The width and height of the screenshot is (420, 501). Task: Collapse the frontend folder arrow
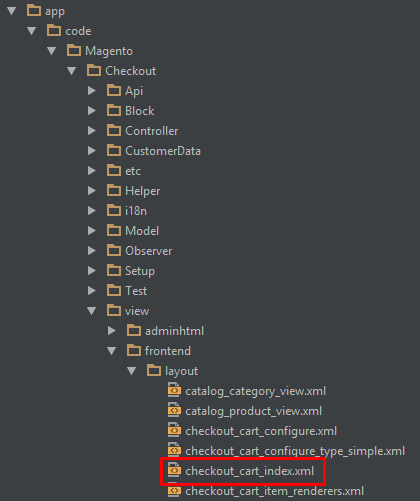click(112, 351)
